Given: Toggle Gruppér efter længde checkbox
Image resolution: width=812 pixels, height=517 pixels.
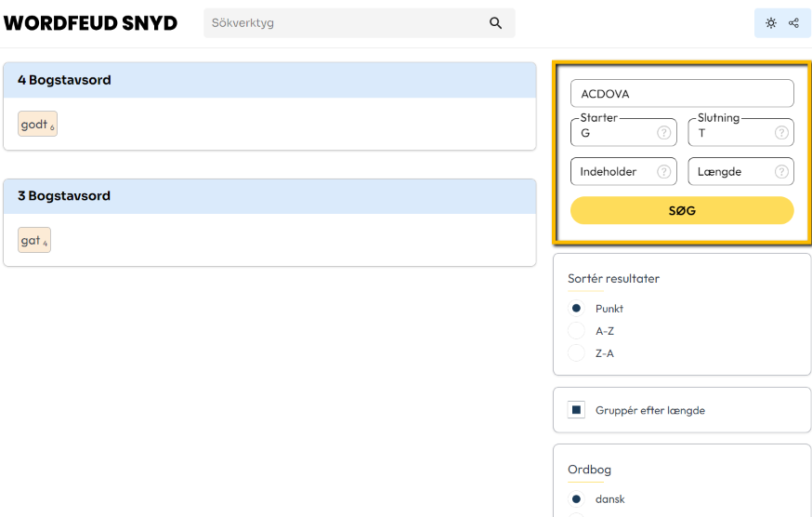Looking at the screenshot, I should [x=577, y=410].
